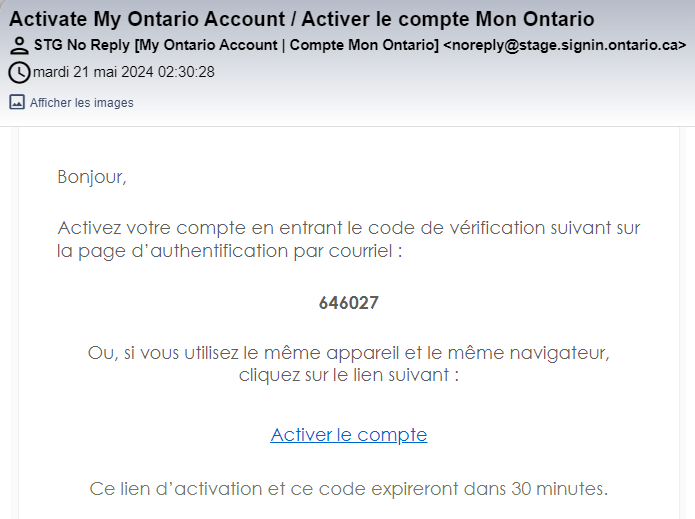The image size is (695, 519).
Task: Click the page d'authentification par courriel line
Action: [230, 251]
